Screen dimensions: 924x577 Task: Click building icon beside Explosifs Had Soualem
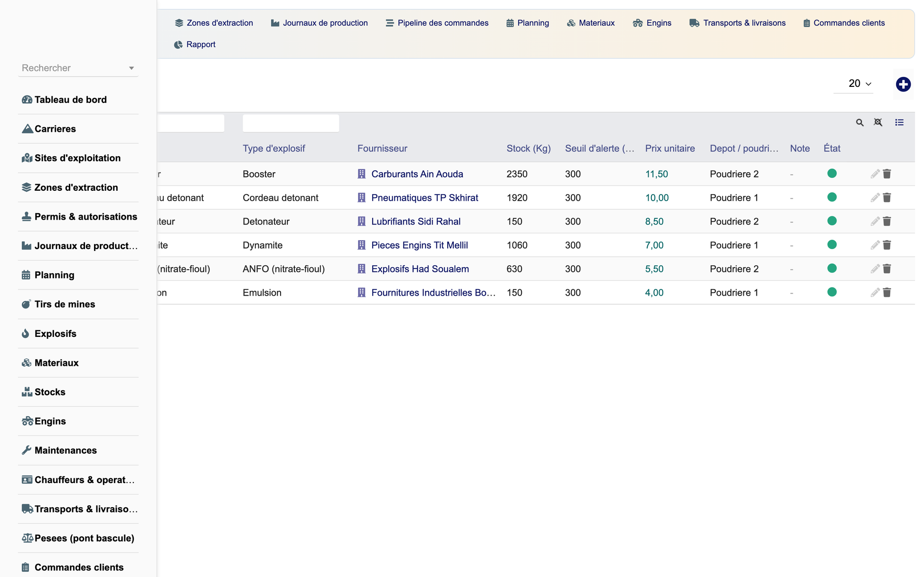pyautogui.click(x=361, y=269)
